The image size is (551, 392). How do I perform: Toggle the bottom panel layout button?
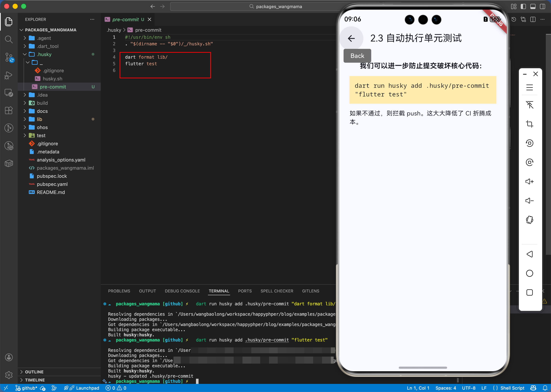pos(533,6)
